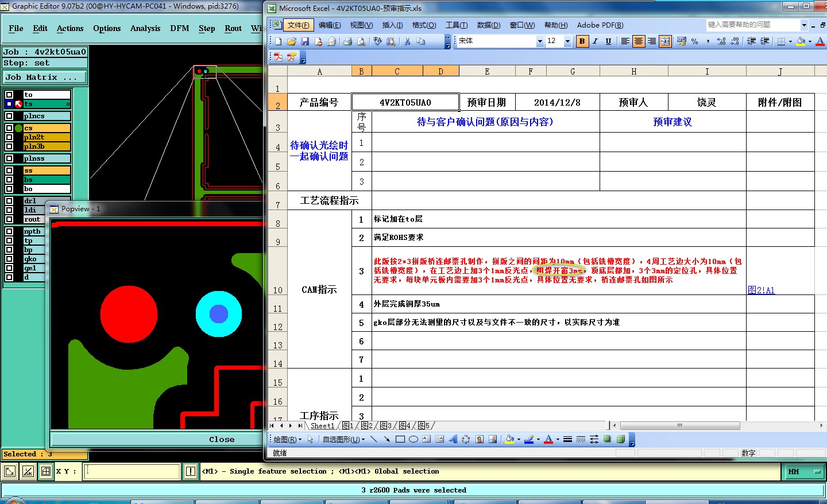Screen dimensions: 827x504
Task: Click Increase Decimal icon
Action: click(721, 41)
